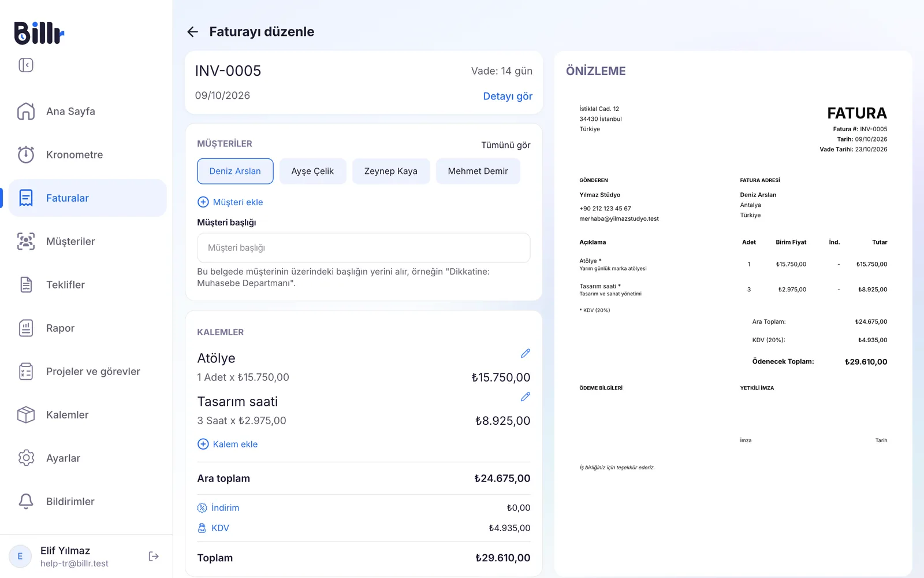Select customer Mehmet Demir chip
924x578 pixels.
click(478, 171)
